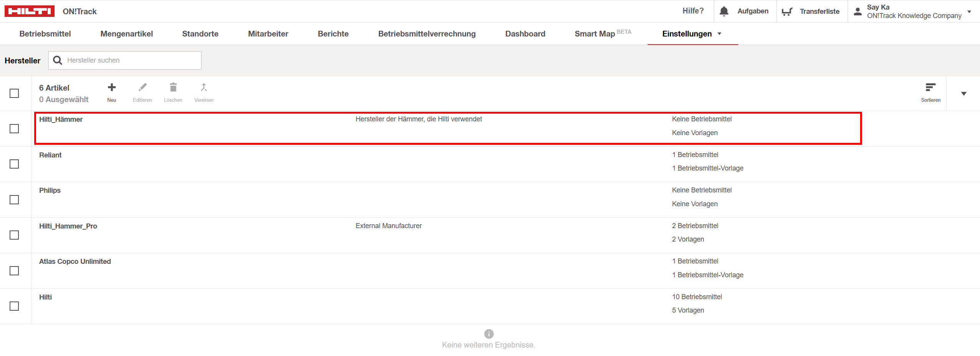Open the Sortieren sort options
Image resolution: width=980 pixels, height=356 pixels.
tap(930, 93)
